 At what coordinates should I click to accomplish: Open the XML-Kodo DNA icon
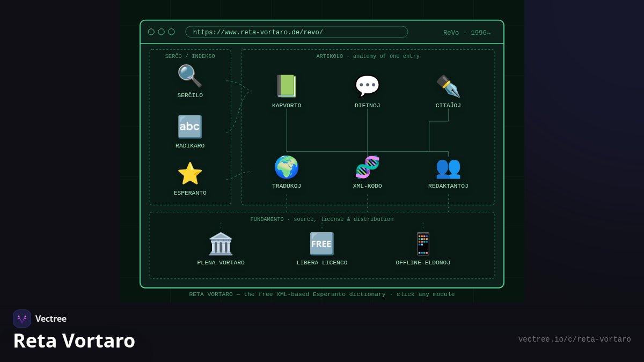coord(368,167)
